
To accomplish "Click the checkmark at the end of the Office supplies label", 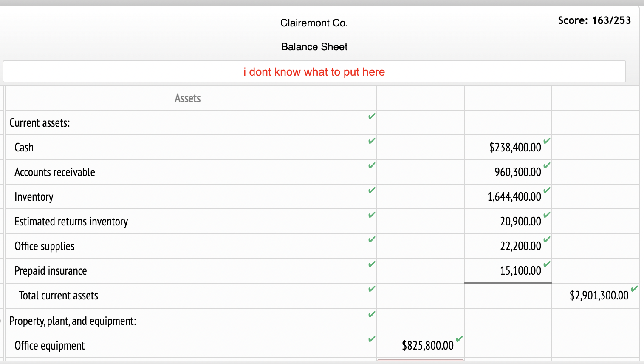I will click(372, 239).
